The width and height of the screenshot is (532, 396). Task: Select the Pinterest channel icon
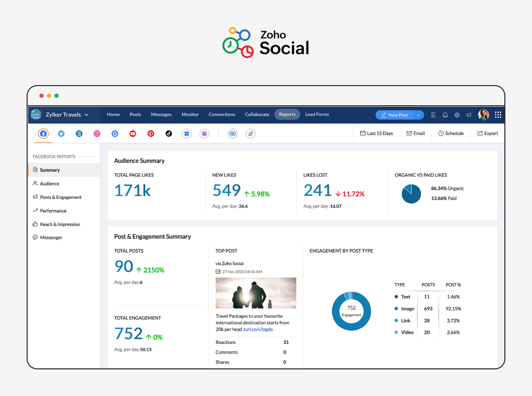pos(151,133)
